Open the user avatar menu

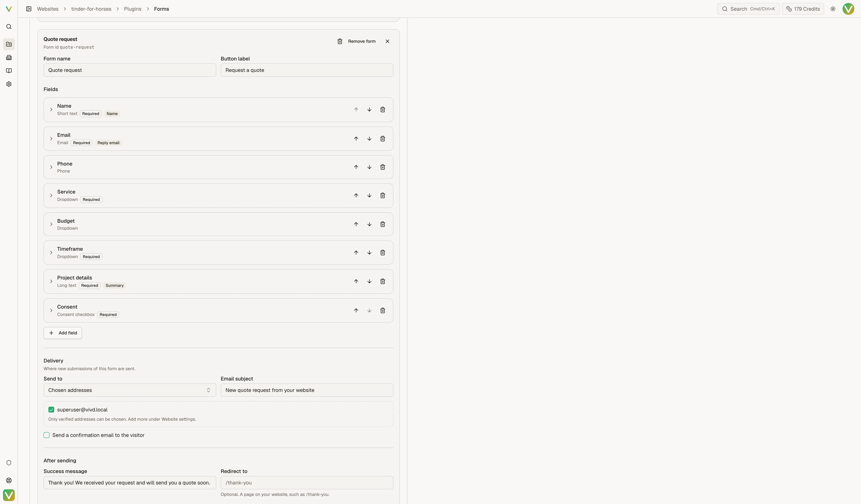click(848, 9)
